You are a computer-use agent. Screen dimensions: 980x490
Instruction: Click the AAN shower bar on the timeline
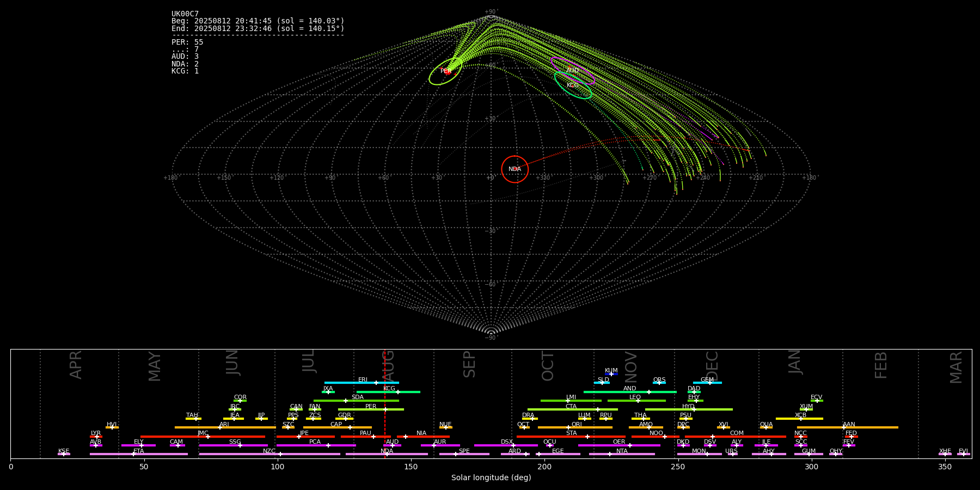pyautogui.click(x=848, y=427)
